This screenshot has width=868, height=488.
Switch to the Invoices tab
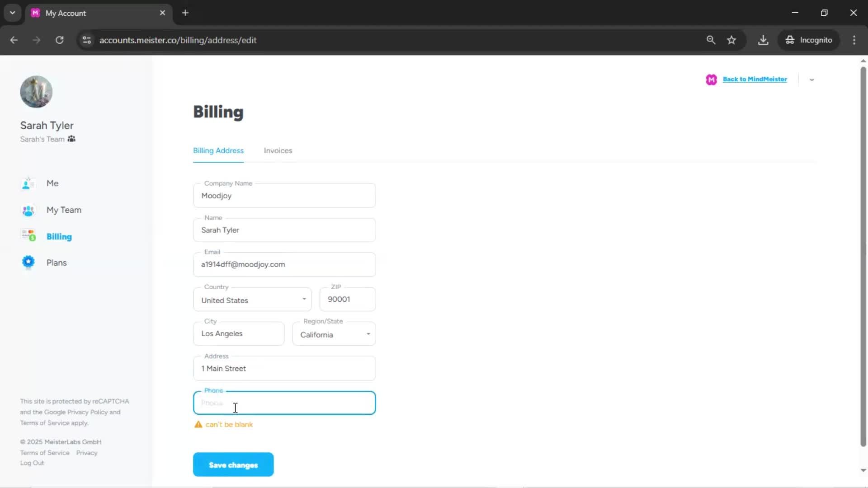pos(278,150)
